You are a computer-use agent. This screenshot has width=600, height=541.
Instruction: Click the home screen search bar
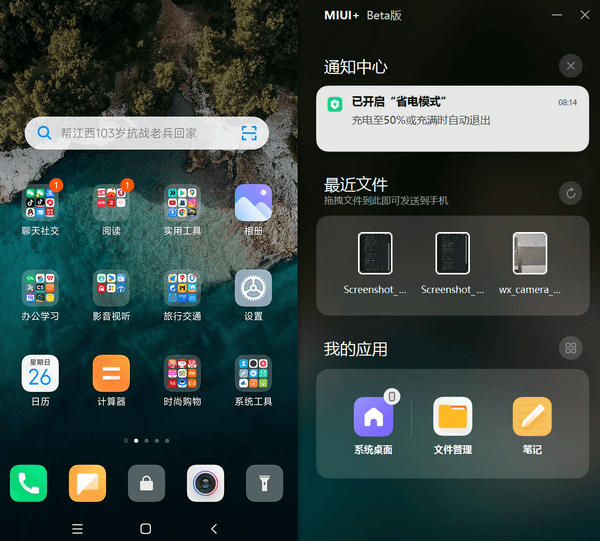click(135, 132)
